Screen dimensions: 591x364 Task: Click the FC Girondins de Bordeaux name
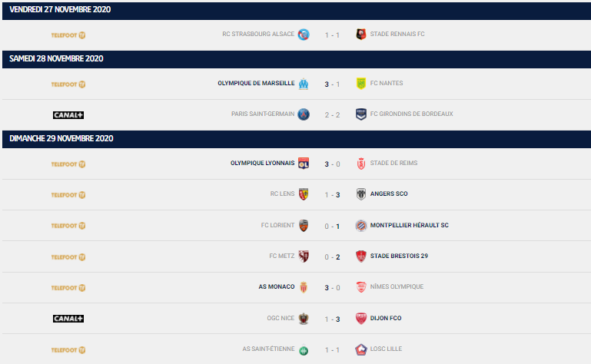click(411, 114)
